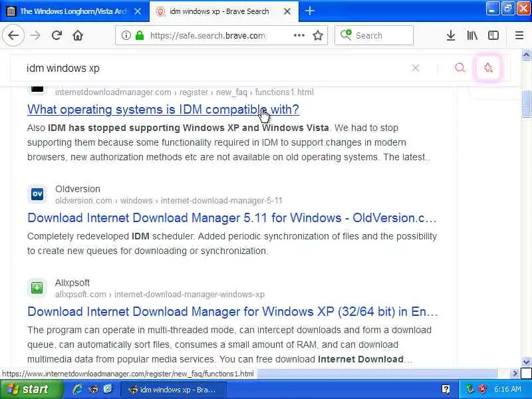The width and height of the screenshot is (532, 399).
Task: Open the Windows Start menu
Action: click(31, 389)
